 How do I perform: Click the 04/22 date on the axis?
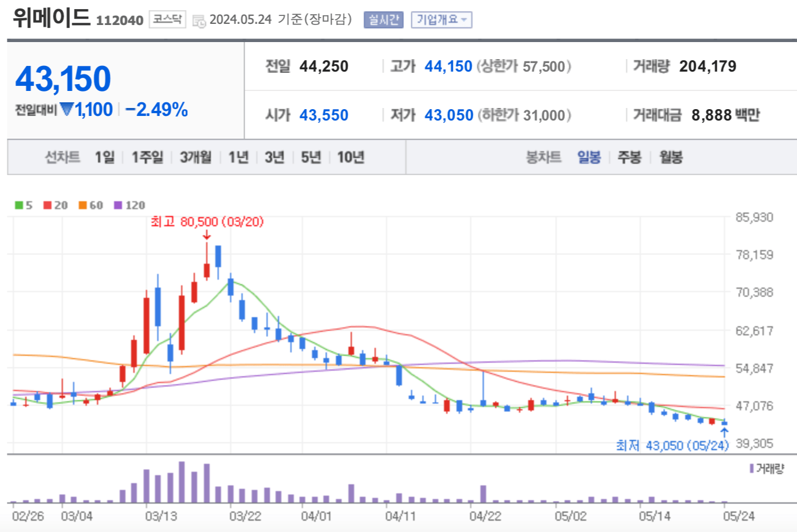pos(485,516)
